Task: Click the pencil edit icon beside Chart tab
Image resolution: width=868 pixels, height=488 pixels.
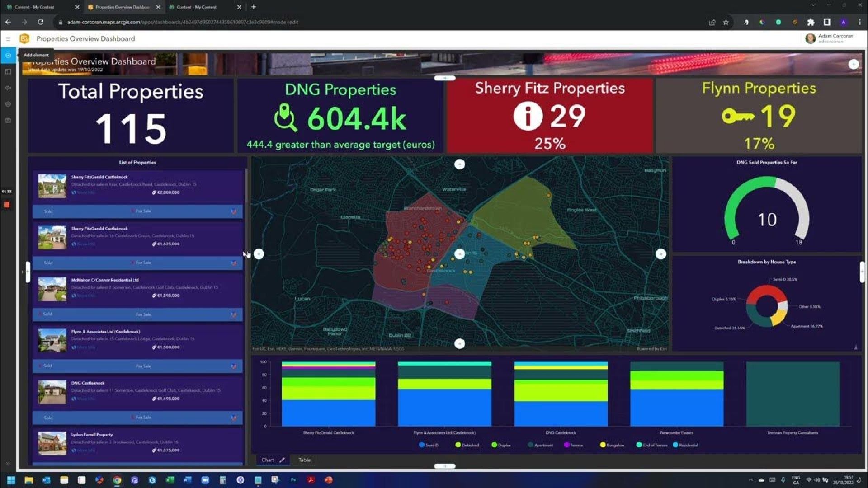Action: [282, 460]
